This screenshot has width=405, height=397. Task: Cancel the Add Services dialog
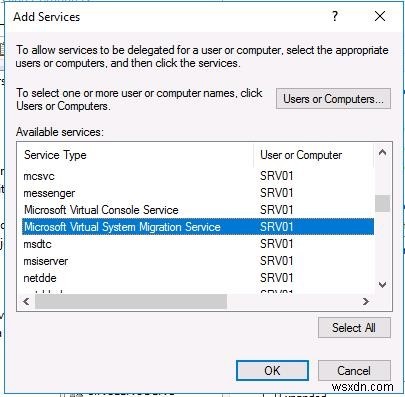pos(354,370)
